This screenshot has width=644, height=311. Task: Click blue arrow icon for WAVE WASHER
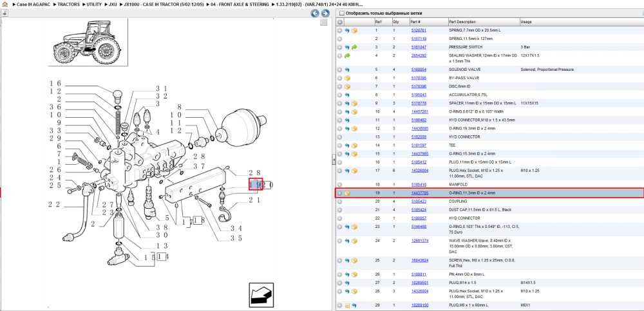point(347,241)
